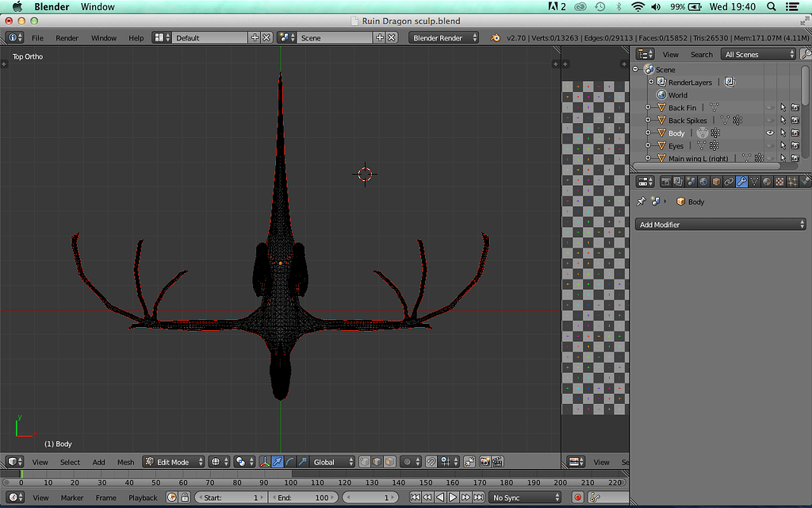Toggle selectability arrow for Back Fin

[x=783, y=108]
